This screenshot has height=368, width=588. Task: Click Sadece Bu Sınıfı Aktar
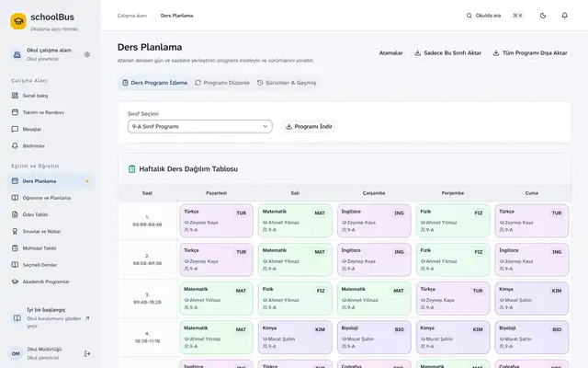447,53
